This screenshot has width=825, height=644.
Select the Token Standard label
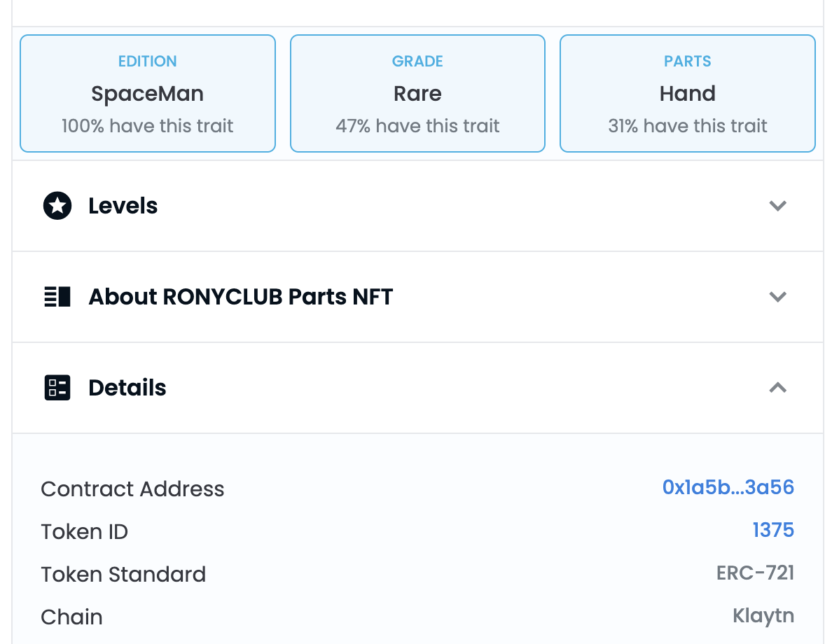pyautogui.click(x=124, y=574)
